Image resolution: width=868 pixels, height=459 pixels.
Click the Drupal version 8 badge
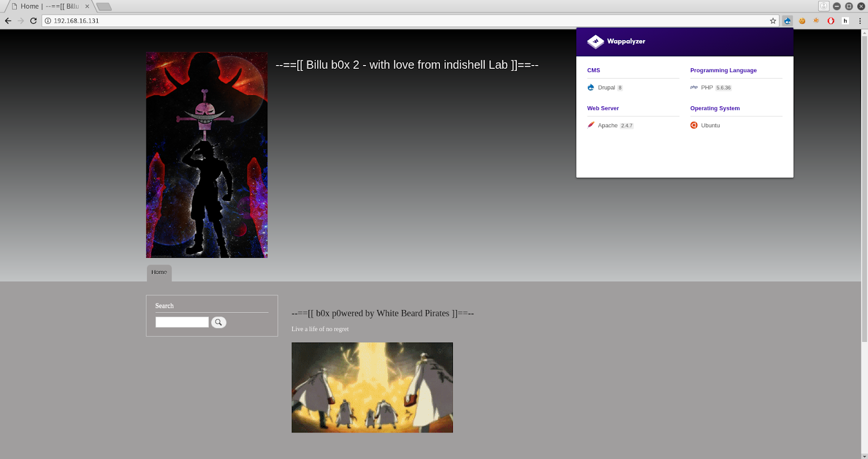[620, 88]
